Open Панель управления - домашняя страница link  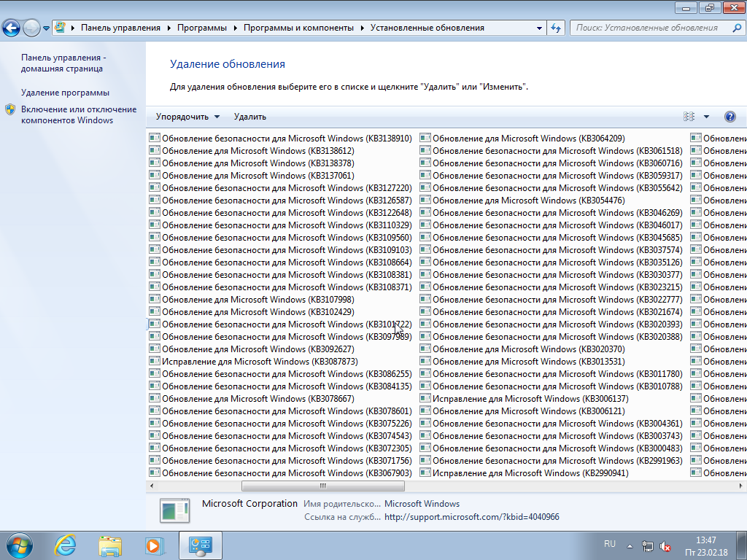pos(63,63)
